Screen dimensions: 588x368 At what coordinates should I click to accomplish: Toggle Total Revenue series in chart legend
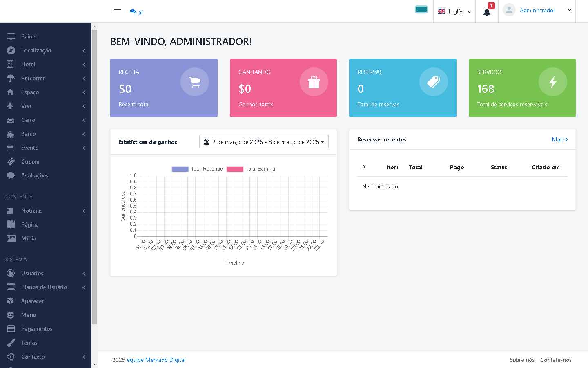[198, 169]
